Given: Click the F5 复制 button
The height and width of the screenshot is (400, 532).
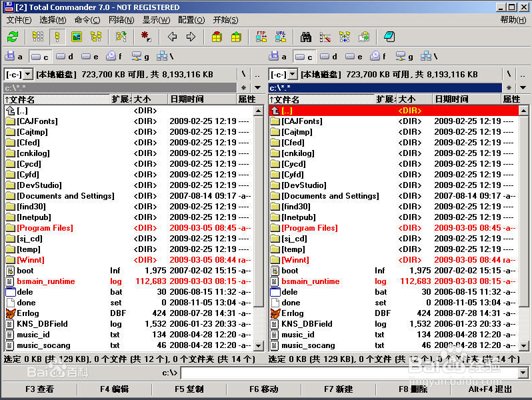Looking at the screenshot, I should click(189, 389).
